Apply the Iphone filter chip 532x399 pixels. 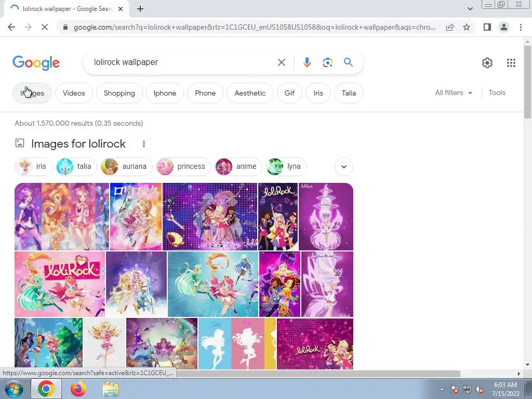pos(165,93)
